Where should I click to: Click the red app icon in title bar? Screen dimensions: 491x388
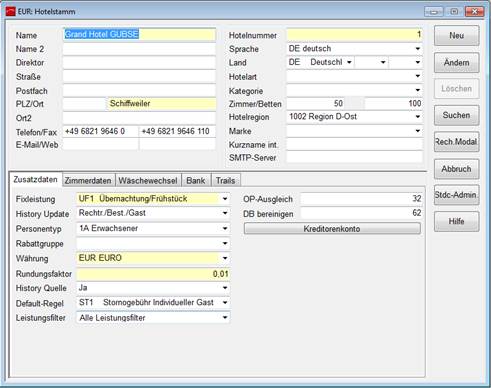click(x=10, y=11)
